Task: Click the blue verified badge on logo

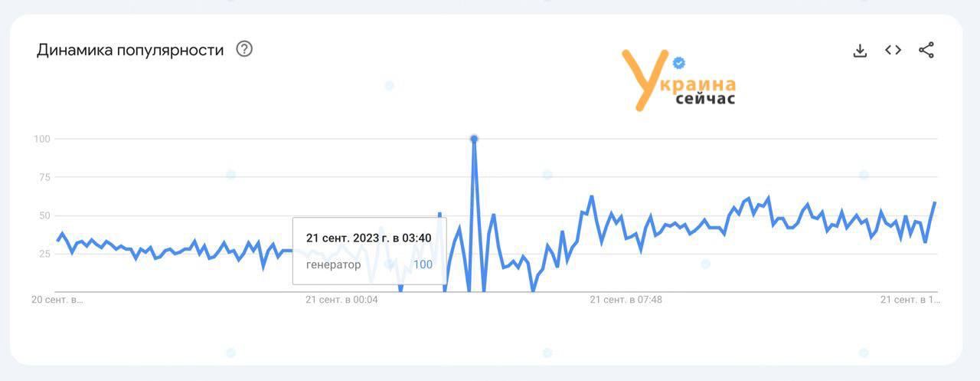Action: tap(678, 63)
